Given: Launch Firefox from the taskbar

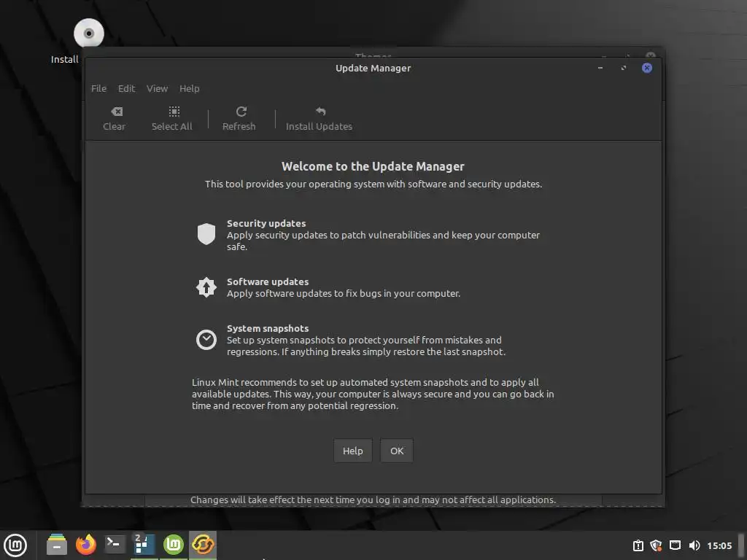Looking at the screenshot, I should (x=86, y=545).
